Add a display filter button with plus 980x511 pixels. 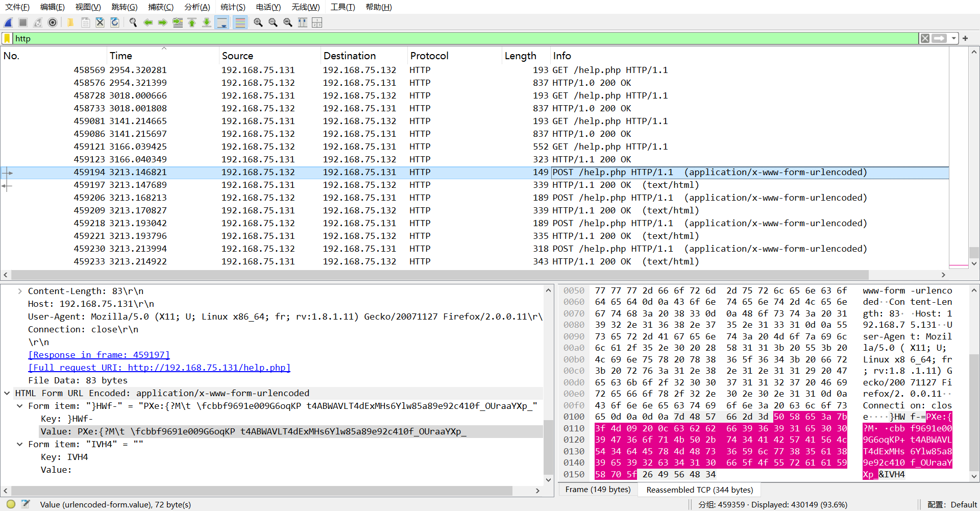point(965,38)
